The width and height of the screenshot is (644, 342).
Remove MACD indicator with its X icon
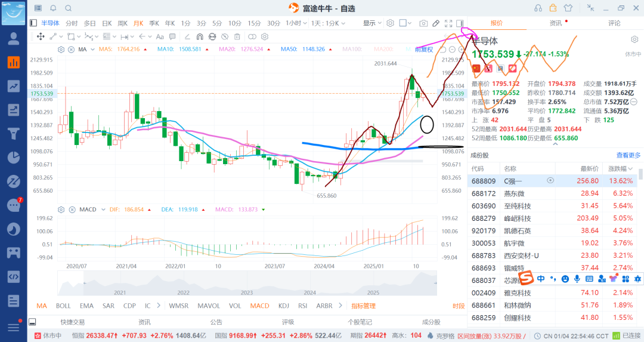click(72, 209)
